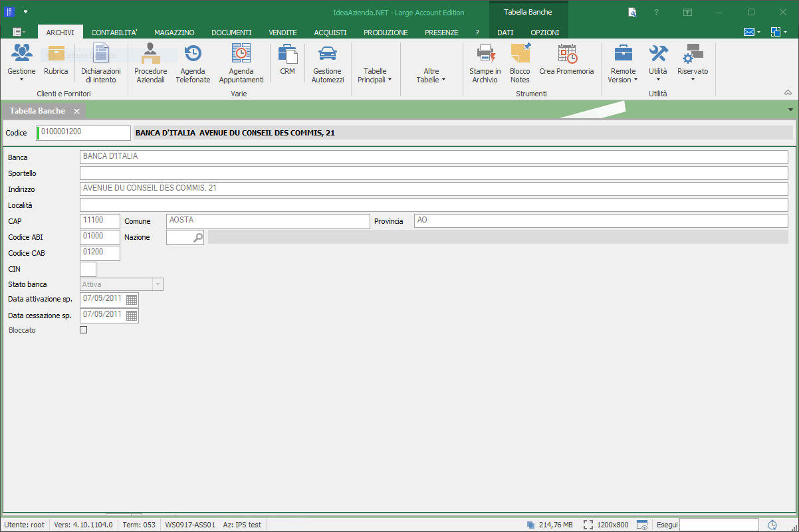
Task: Expand Tabelle Principali dropdown
Action: click(x=375, y=75)
